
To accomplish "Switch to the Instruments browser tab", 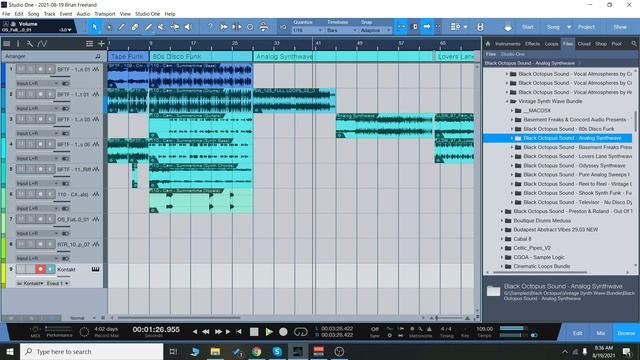I will 507,44.
